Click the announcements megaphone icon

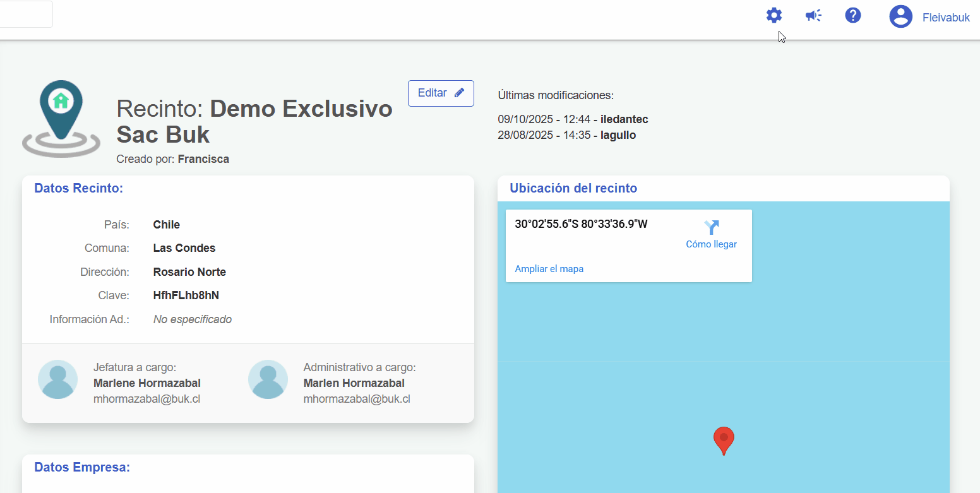813,15
